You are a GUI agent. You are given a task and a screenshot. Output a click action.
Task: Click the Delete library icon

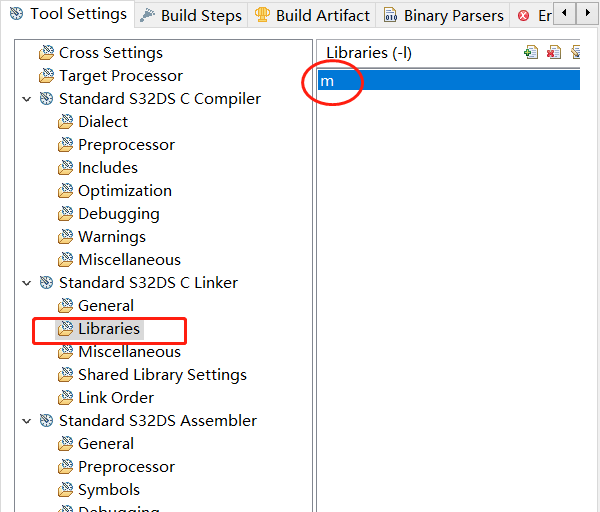pyautogui.click(x=553, y=52)
